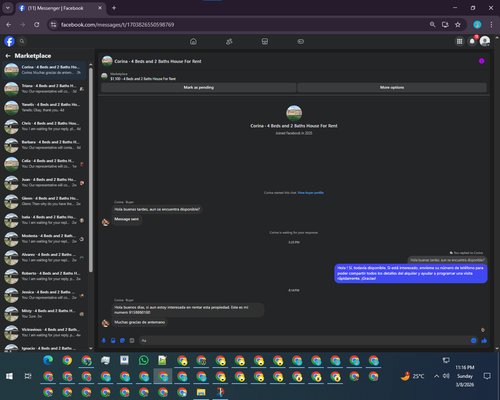Open the Windows notification center icon
This screenshot has width=500, height=400.
coord(487,376)
